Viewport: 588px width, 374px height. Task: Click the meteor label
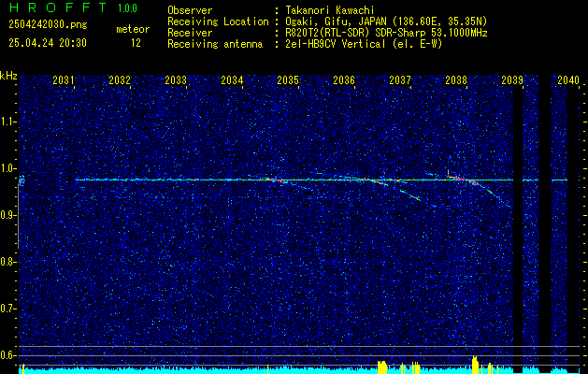click(x=133, y=29)
